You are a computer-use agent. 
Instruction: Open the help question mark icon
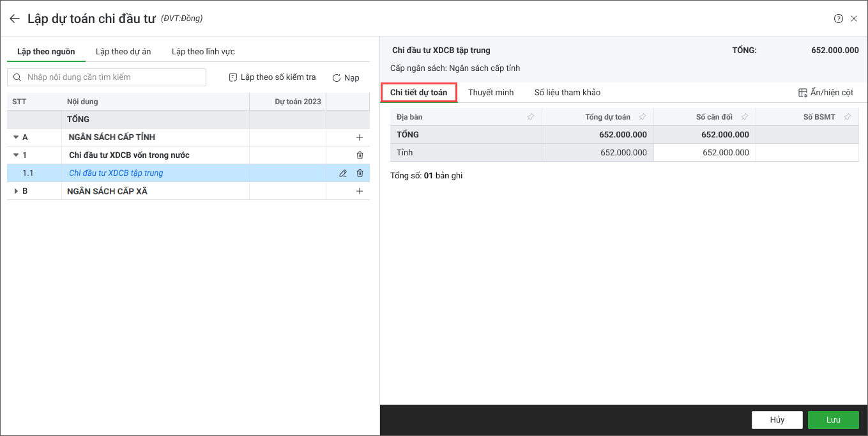(839, 19)
